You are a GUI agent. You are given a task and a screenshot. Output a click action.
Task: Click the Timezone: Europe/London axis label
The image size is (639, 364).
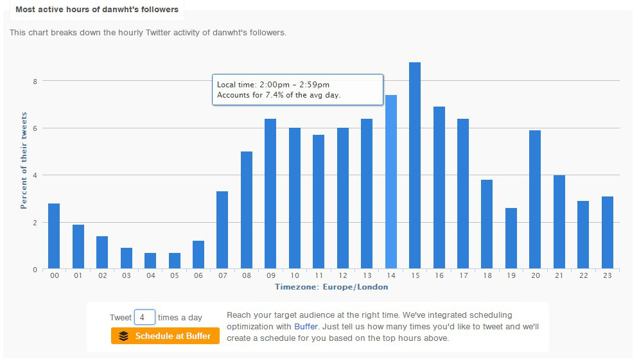coord(331,287)
